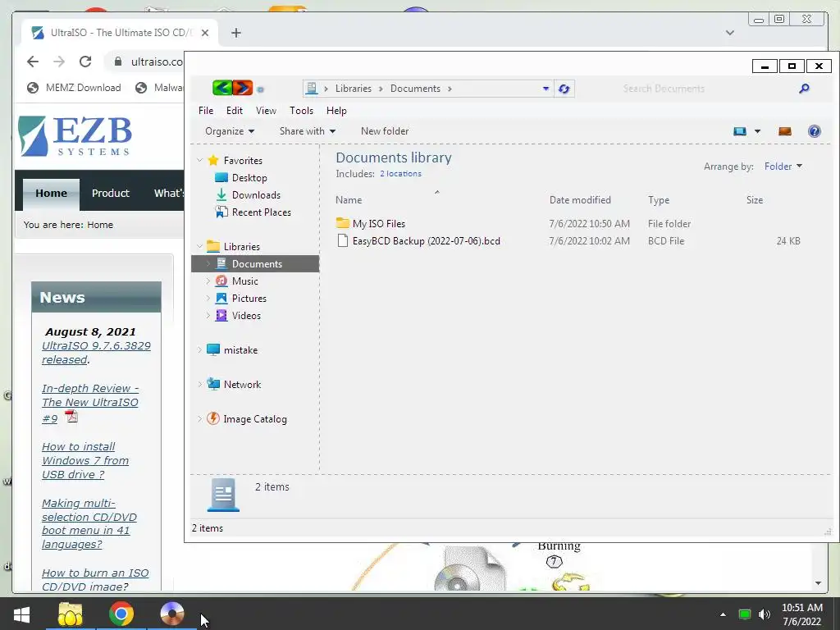Open the Share with dropdown
Screen dimensions: 840x630
click(308, 131)
